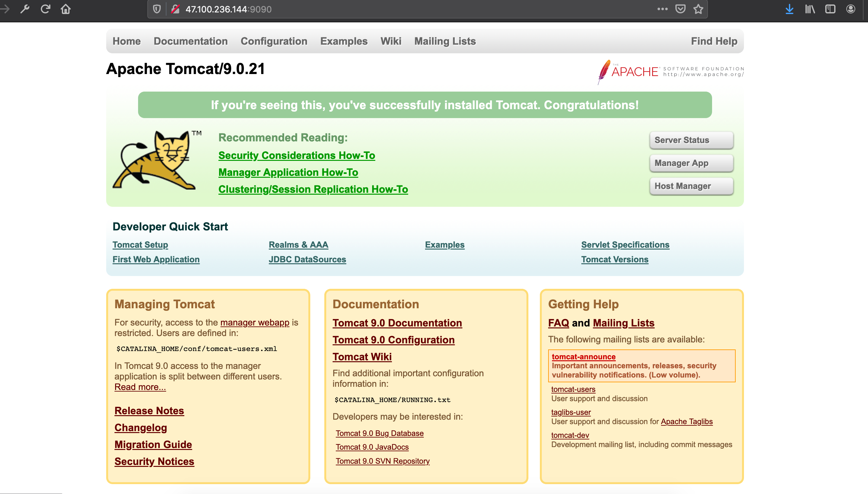
Task: Click the browser home icon
Action: [x=66, y=9]
